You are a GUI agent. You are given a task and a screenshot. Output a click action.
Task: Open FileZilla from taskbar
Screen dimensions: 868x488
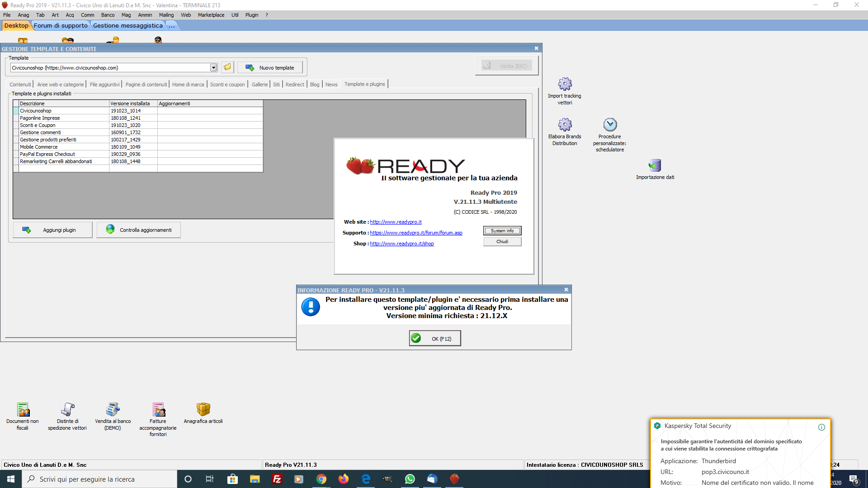click(277, 479)
